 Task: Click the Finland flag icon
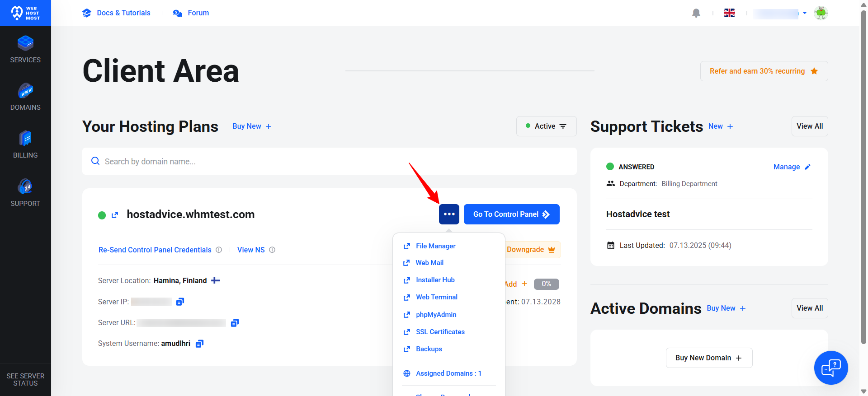pyautogui.click(x=216, y=280)
